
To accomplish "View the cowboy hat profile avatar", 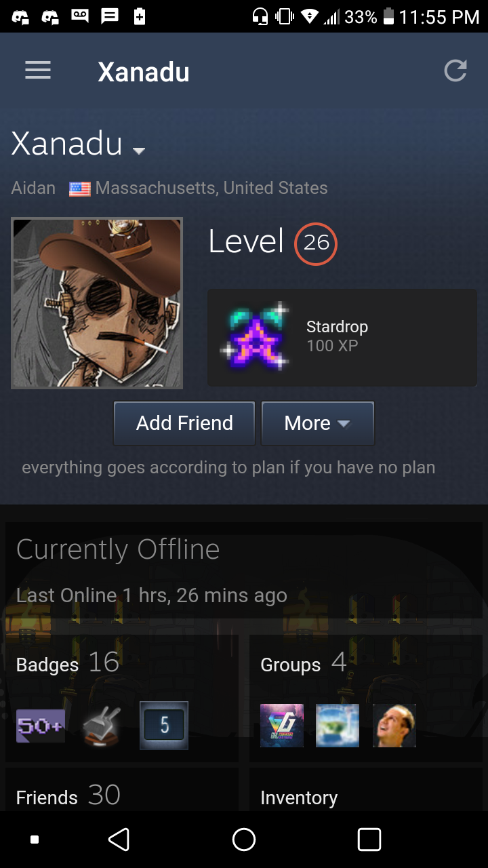I will point(97,303).
